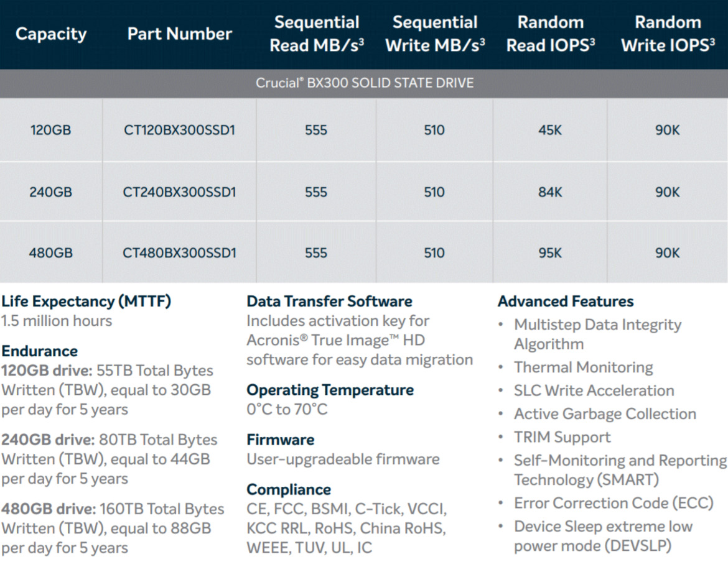Select 90K in the CT240BX300SSD1 row
Image resolution: width=728 pixels, height=567 pixels.
668,192
